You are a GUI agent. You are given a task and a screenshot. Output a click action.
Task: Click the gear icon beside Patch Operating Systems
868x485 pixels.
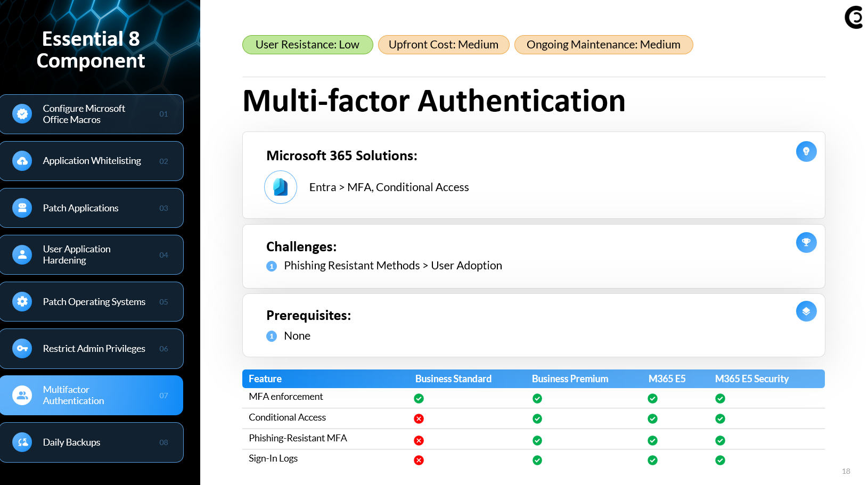(x=22, y=302)
